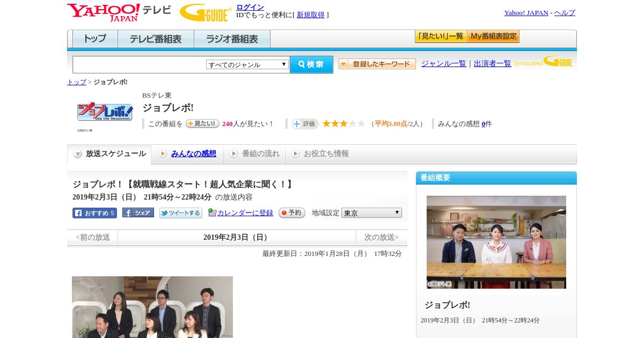Click the 平均3.00点 rating text

pyautogui.click(x=391, y=124)
